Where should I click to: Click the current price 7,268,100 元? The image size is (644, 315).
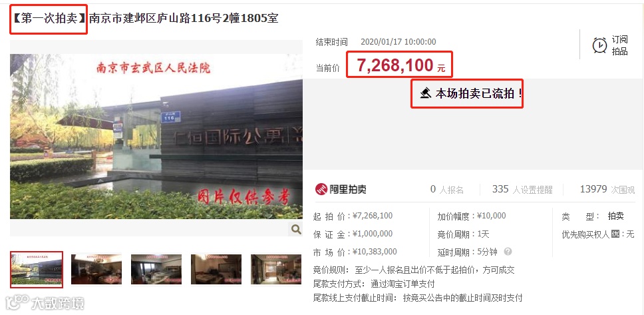(x=401, y=65)
